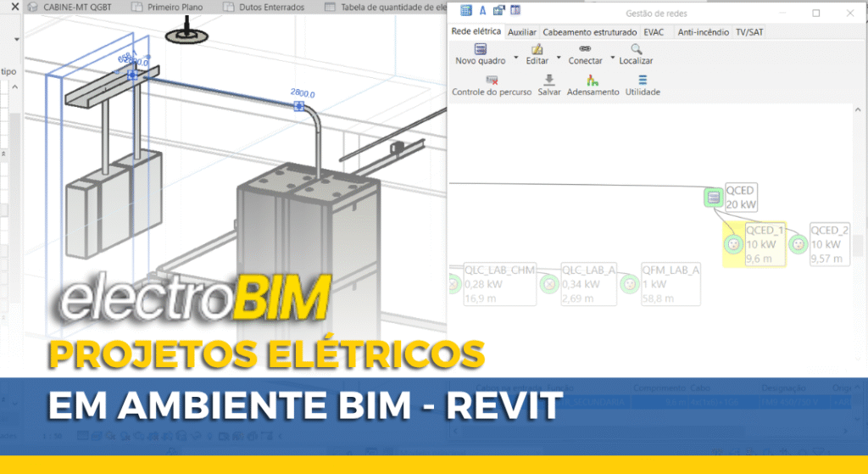This screenshot has width=868, height=474.
Task: Open the Novo quadro dropdown arrow
Action: [x=516, y=58]
